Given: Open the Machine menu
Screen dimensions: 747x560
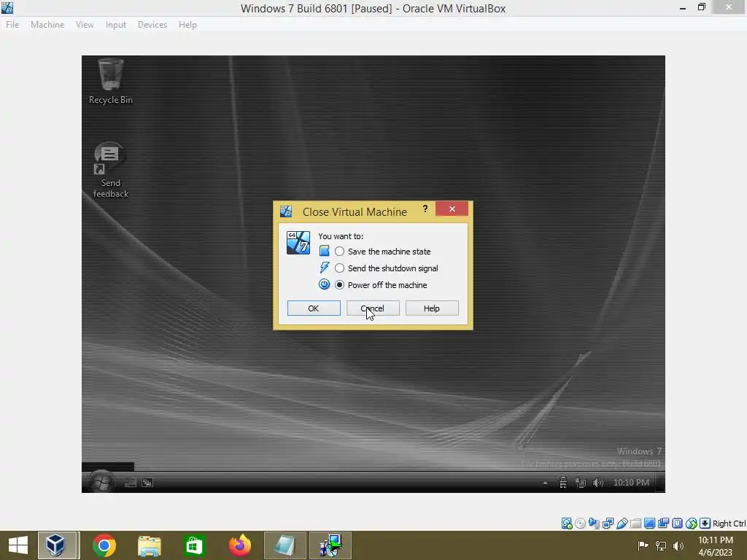Looking at the screenshot, I should point(47,25).
